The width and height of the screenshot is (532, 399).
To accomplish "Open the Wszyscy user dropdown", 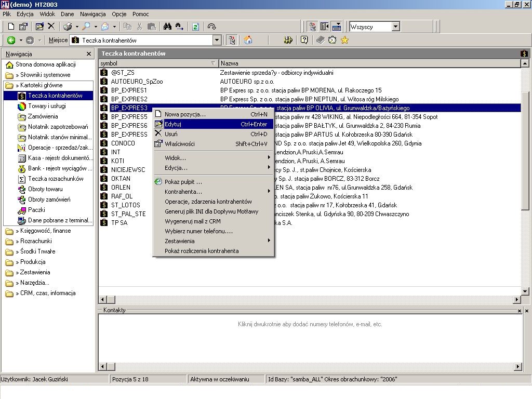I will pyautogui.click(x=395, y=26).
